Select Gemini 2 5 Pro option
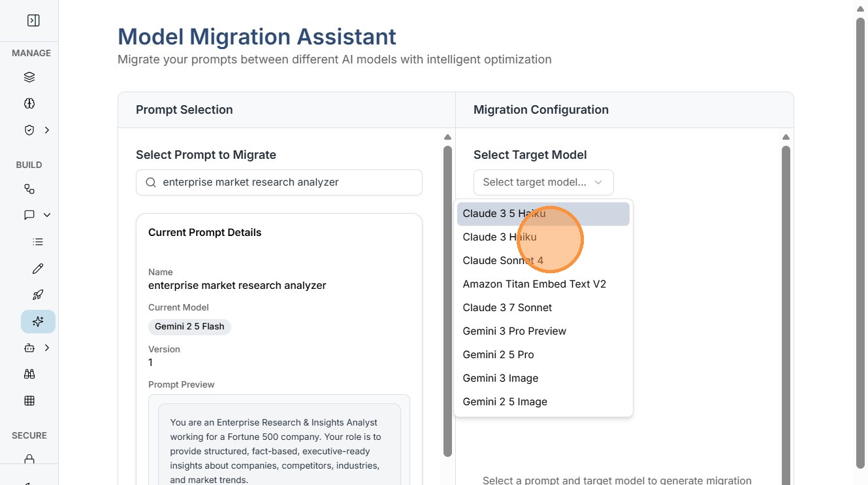The height and width of the screenshot is (485, 868). coord(498,355)
